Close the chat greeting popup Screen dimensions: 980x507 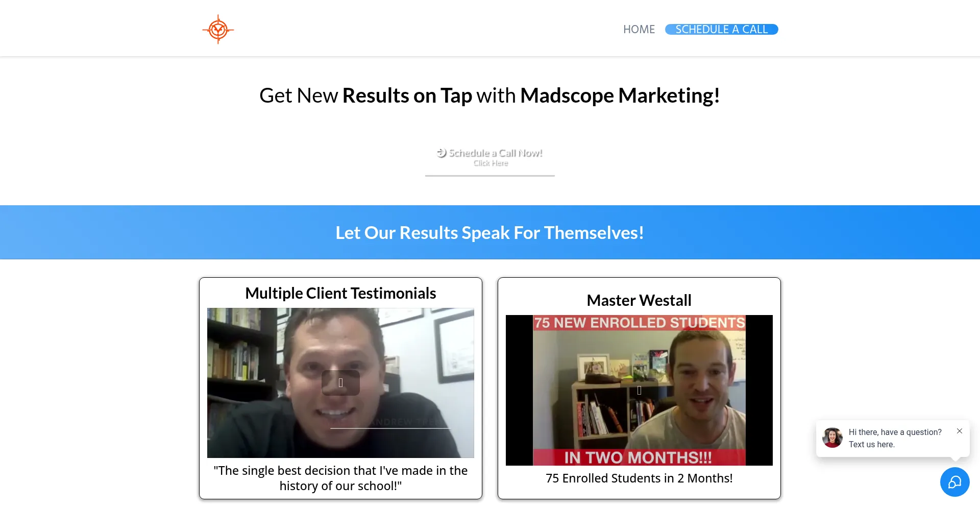point(960,431)
